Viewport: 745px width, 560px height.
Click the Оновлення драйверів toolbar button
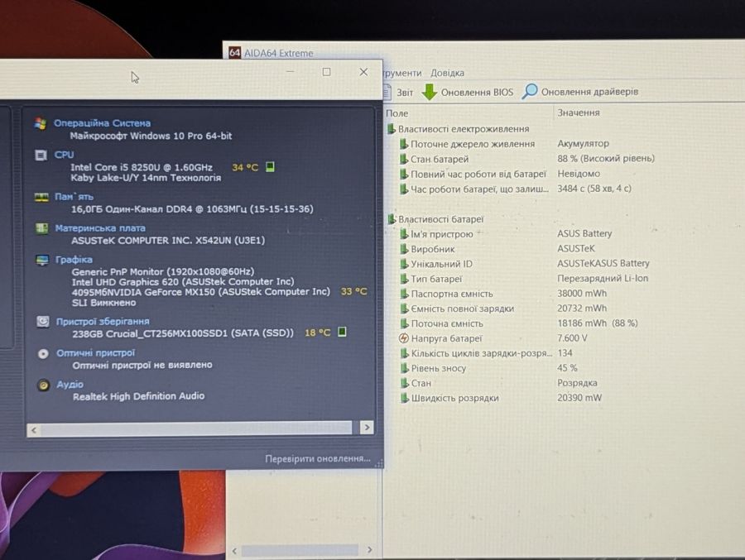tap(580, 92)
